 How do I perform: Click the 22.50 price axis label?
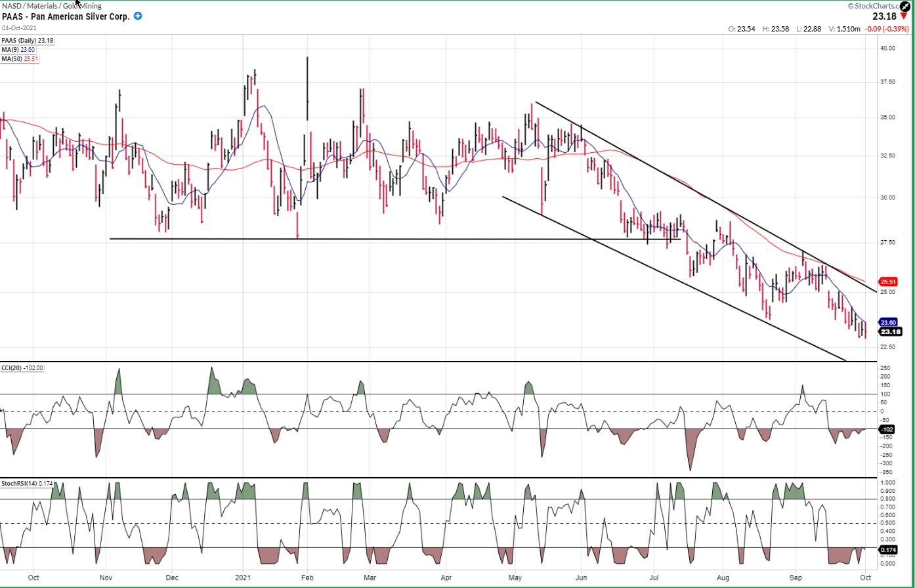[x=888, y=347]
